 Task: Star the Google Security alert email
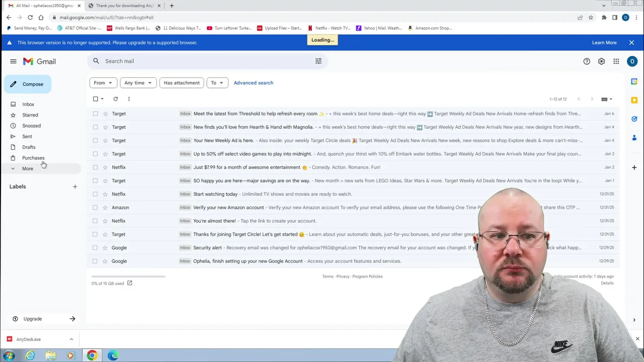(105, 248)
